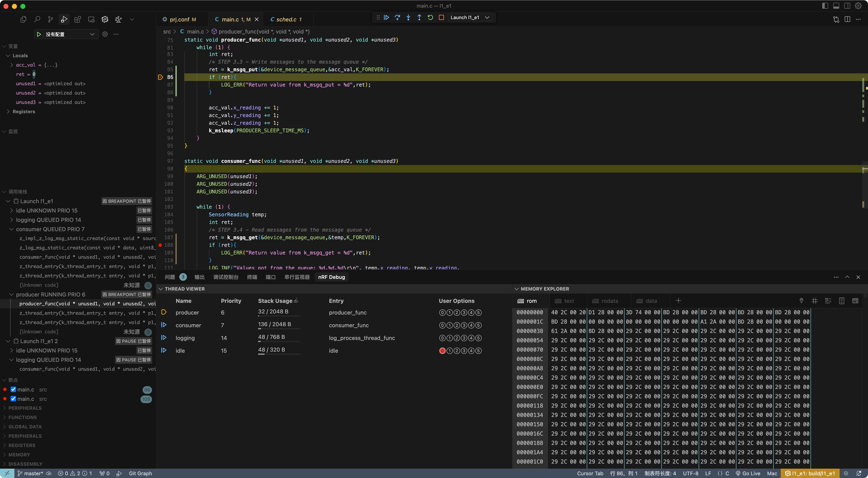Toggle user option 0 for idle thread
Viewport: 868px width, 478px height.
coord(442,351)
